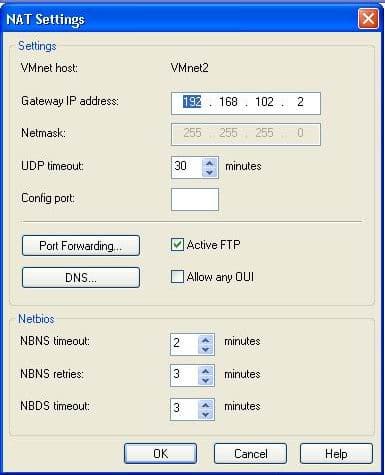This screenshot has height=475, width=385.
Task: Open Help for NAT Settings
Action: [x=336, y=453]
